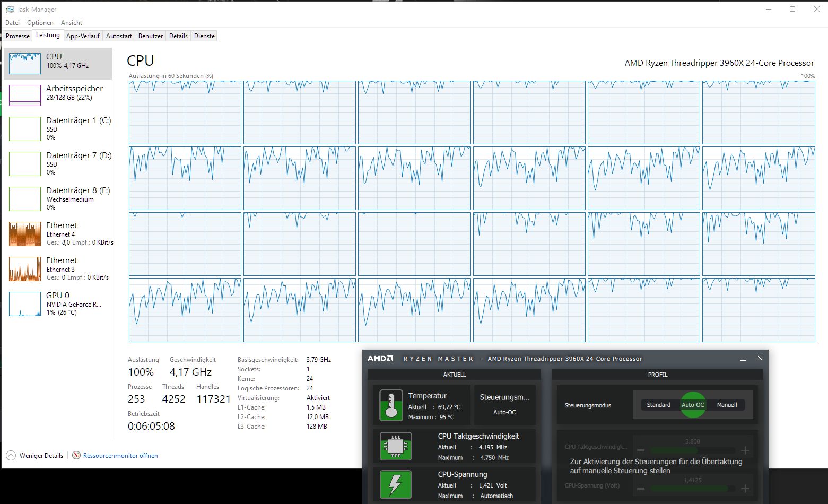Switch to the Dienste tab

(x=204, y=36)
